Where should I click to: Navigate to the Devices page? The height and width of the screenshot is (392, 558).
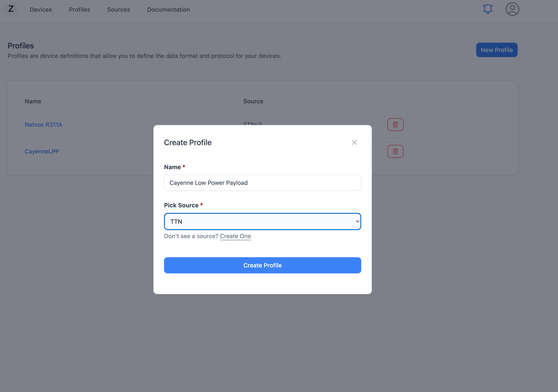tap(41, 10)
